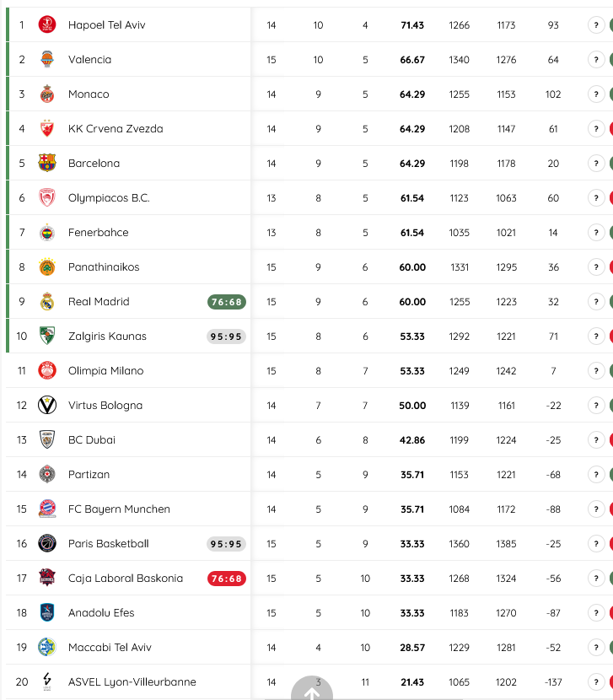The height and width of the screenshot is (700, 613).
Task: Click the Panathinaikos shamrock logo
Action: (47, 267)
